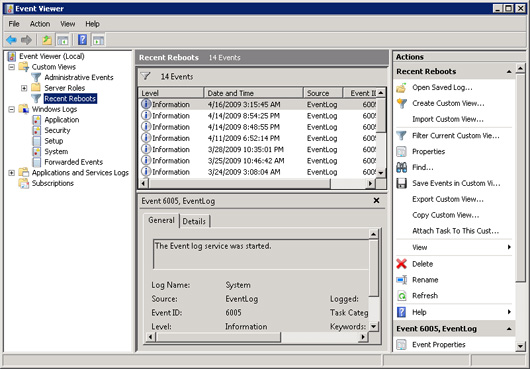Viewport: 530px width, 369px height.
Task: Click events list horizontal scrollbar right arrow
Action: [x=371, y=183]
